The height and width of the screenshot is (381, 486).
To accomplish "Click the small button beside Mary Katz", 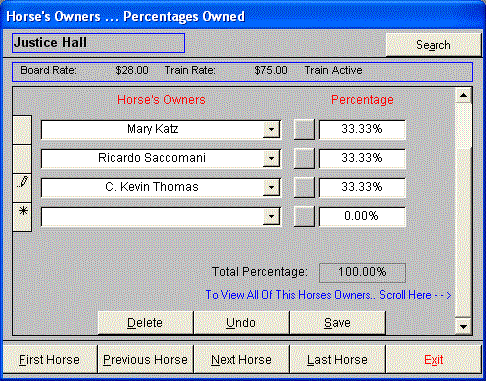I will [304, 129].
